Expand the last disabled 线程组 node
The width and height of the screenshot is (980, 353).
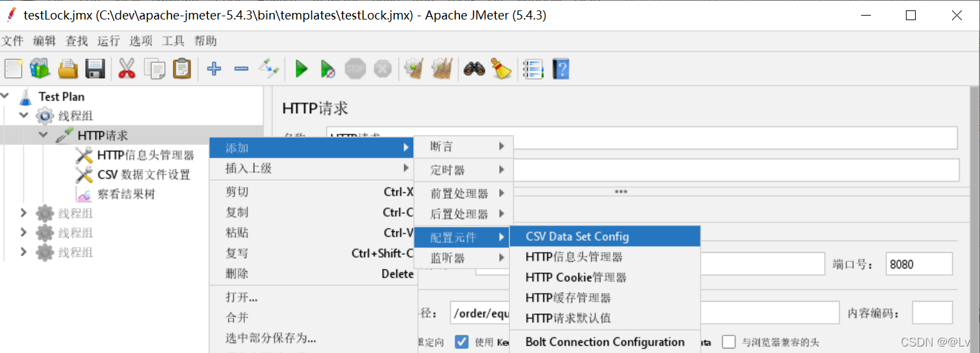coord(25,252)
